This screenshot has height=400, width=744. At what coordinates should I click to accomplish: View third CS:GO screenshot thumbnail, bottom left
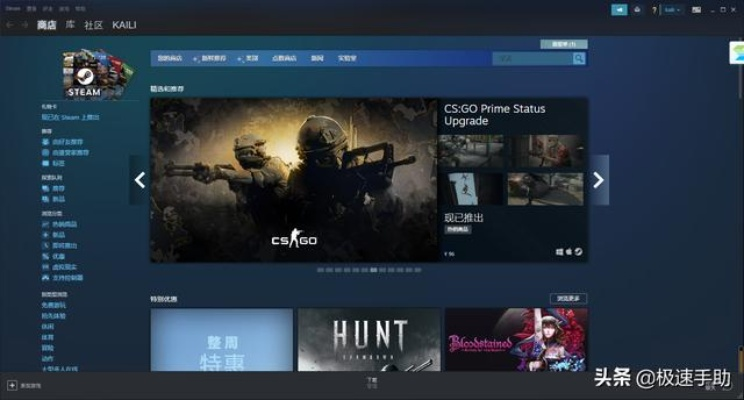[x=471, y=189]
